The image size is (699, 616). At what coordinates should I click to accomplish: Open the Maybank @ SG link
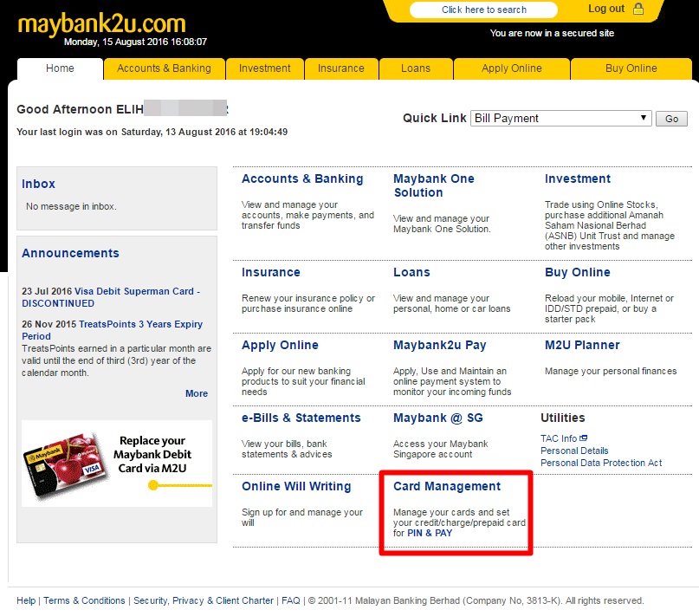tap(437, 418)
